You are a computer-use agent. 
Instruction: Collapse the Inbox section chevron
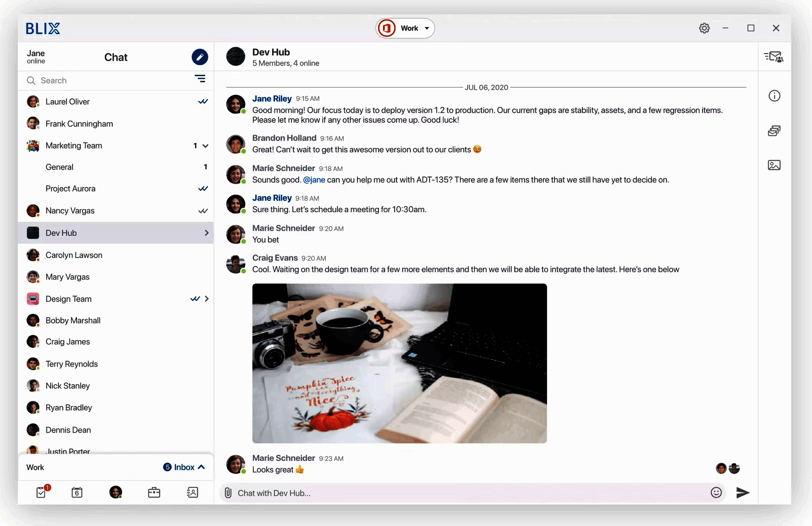coord(201,467)
